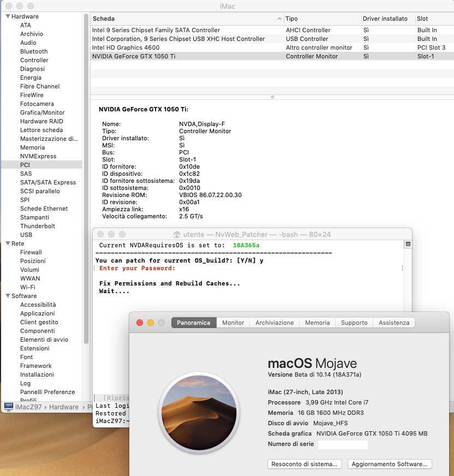Open the Archiviazione tab
This screenshot has height=476, width=454.
click(x=274, y=323)
